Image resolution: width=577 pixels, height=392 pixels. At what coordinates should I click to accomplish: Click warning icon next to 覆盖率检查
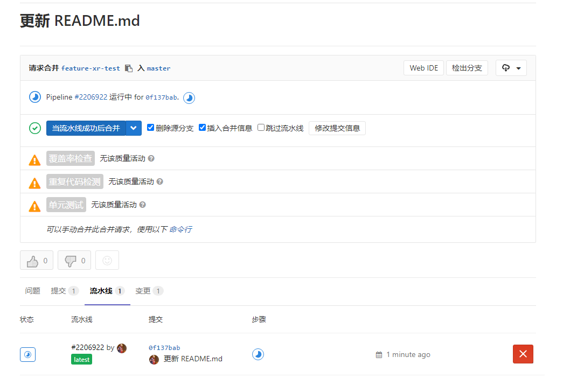tap(34, 160)
